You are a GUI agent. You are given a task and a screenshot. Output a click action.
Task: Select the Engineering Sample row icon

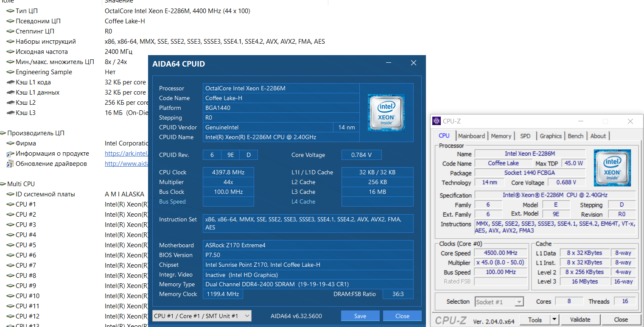(x=10, y=72)
